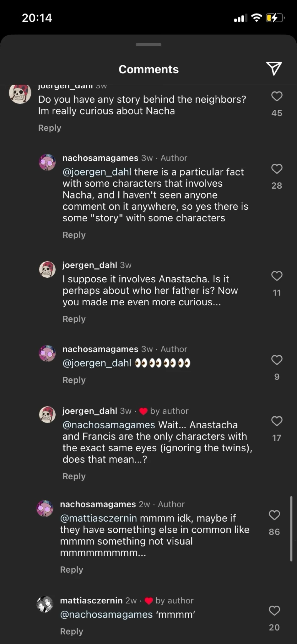
Task: Reply to joergen_dahl's neighbors question
Action: [49, 128]
